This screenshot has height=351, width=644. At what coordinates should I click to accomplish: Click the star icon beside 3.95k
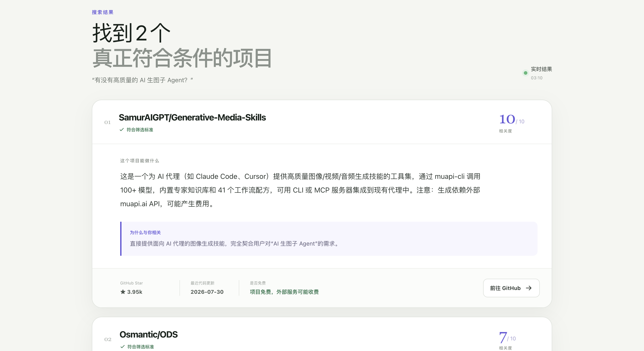click(x=123, y=292)
